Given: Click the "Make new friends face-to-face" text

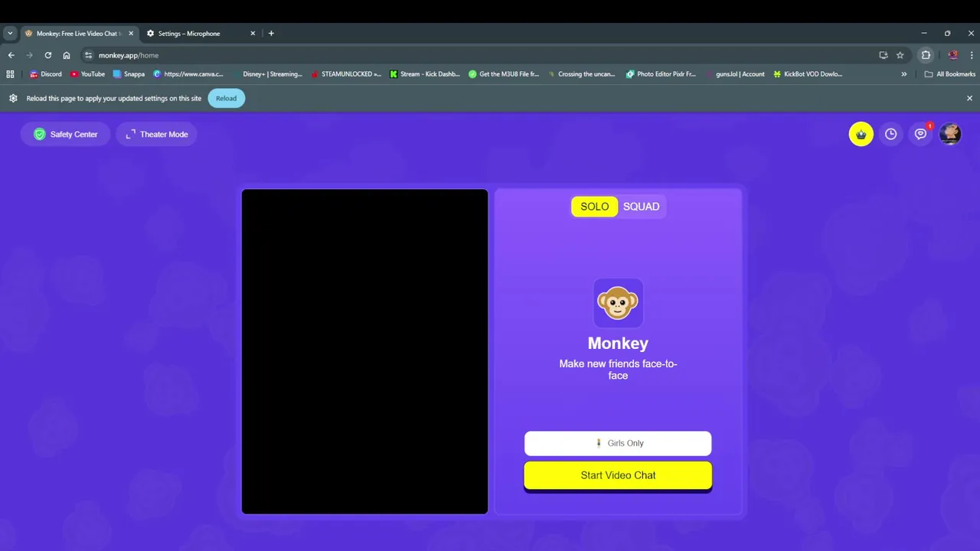Looking at the screenshot, I should click(x=618, y=370).
